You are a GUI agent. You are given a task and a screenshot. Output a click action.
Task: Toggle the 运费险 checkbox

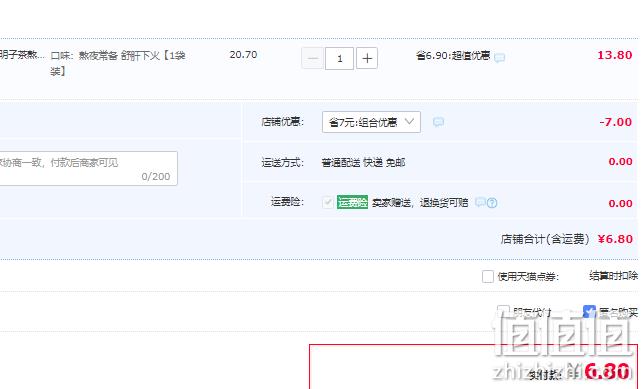coord(328,202)
